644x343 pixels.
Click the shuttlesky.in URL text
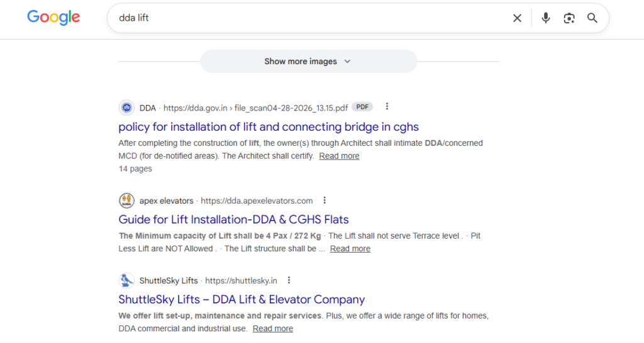tap(241, 281)
